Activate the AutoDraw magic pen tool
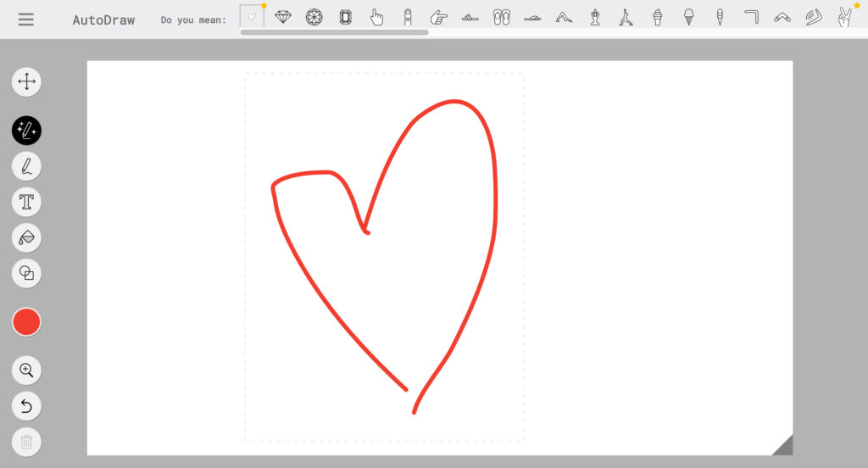Image resolution: width=868 pixels, height=468 pixels. coord(26,130)
